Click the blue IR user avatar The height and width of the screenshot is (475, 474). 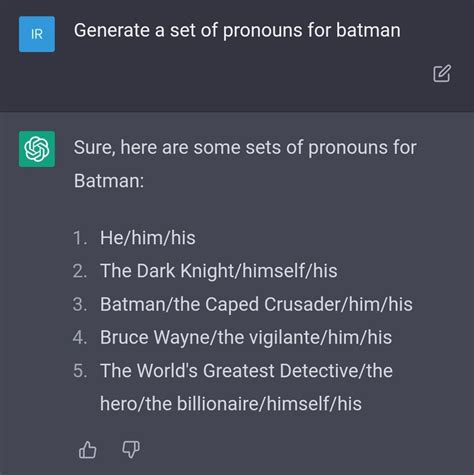click(x=37, y=34)
